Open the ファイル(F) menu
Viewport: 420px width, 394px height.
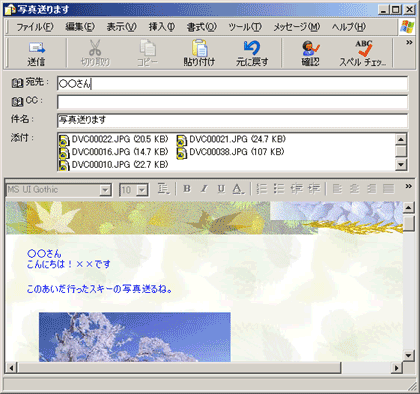point(35,27)
